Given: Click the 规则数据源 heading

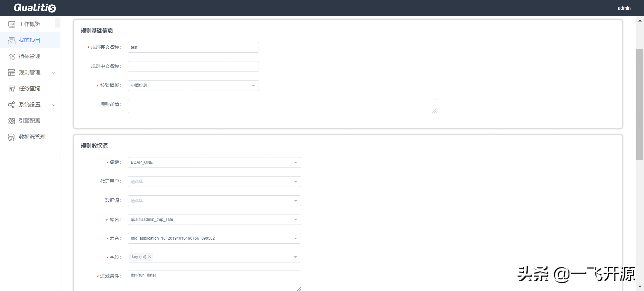Looking at the screenshot, I should click(x=94, y=146).
